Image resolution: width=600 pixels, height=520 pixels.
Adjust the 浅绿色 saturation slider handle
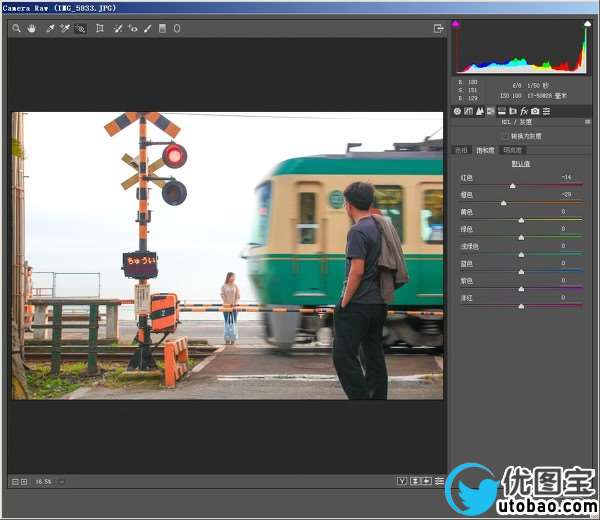[x=521, y=255]
